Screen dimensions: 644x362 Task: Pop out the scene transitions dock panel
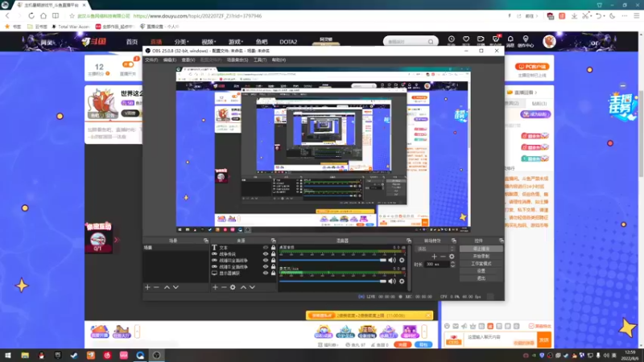(x=454, y=241)
